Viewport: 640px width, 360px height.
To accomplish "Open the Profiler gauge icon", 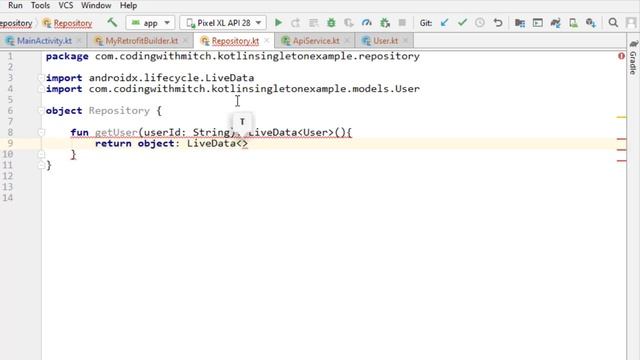I will pos(367,23).
